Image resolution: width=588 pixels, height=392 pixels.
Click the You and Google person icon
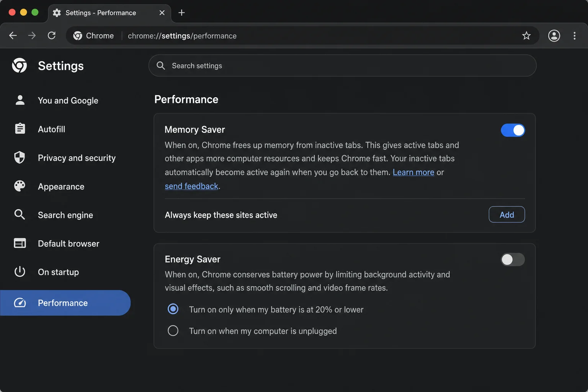(x=20, y=100)
